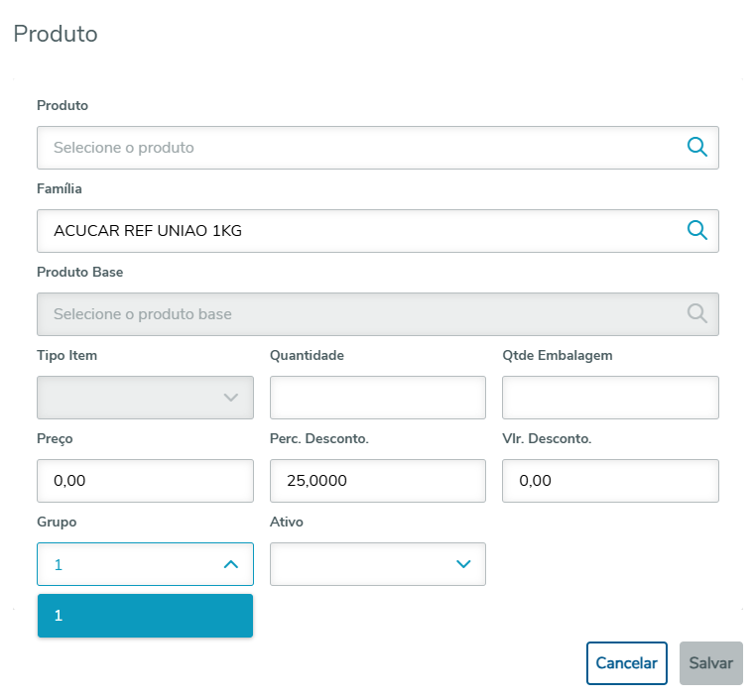754x700 pixels.
Task: Click the Vlr. Desconto. input field
Action: click(x=610, y=481)
